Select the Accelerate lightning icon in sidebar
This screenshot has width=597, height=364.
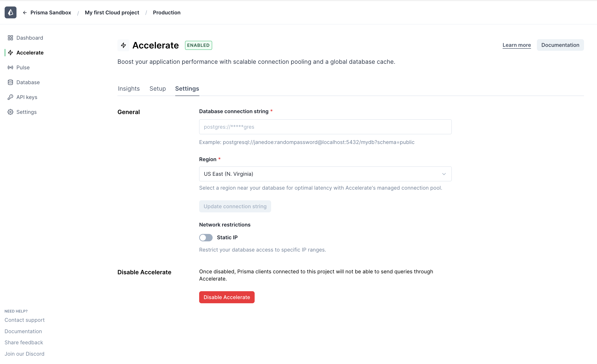tap(10, 53)
